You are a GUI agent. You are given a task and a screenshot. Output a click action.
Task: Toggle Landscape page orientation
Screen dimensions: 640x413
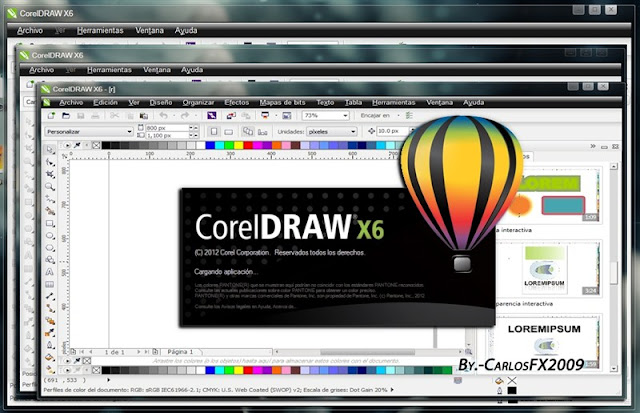click(229, 131)
